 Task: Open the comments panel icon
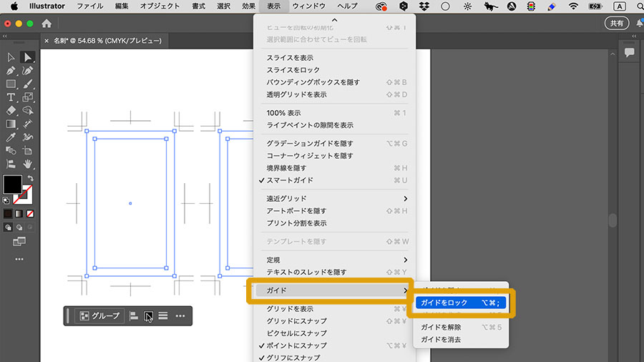pos(629,52)
